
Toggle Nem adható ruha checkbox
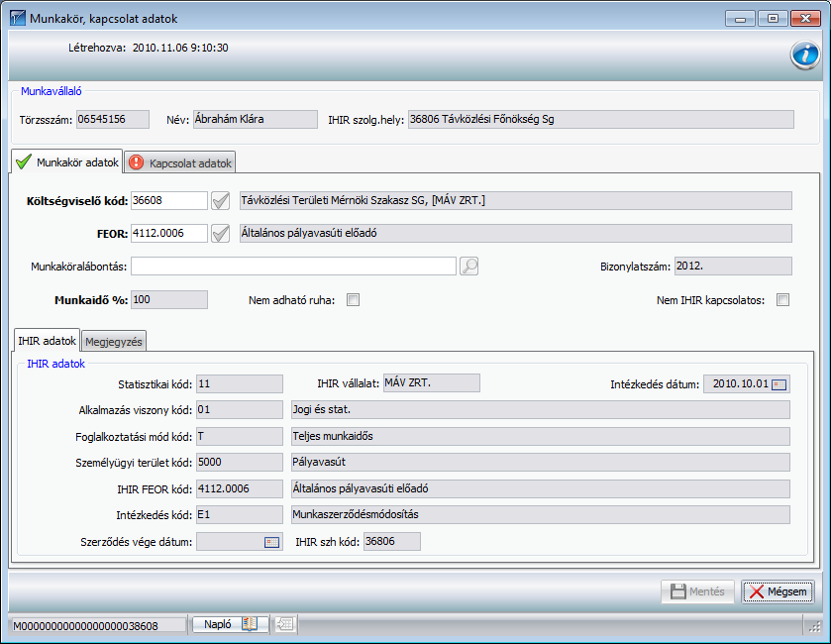353,300
